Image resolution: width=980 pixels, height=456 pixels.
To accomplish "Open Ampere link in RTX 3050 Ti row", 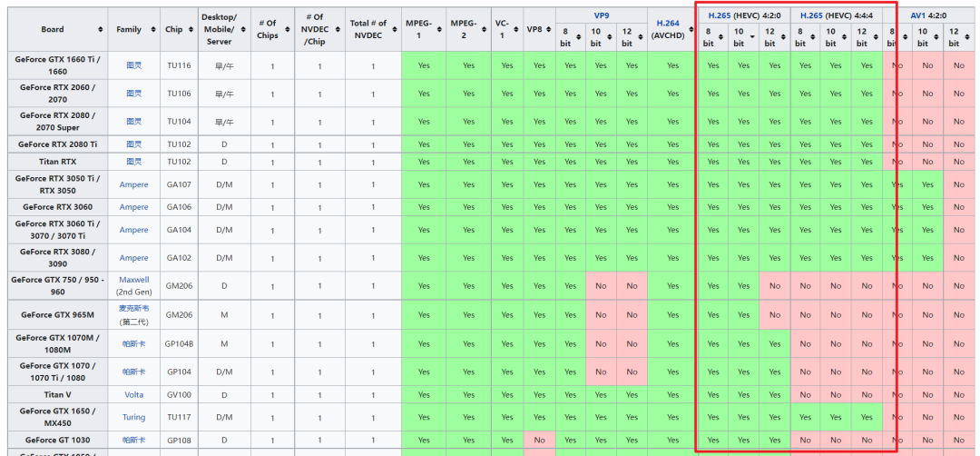I will pyautogui.click(x=133, y=184).
